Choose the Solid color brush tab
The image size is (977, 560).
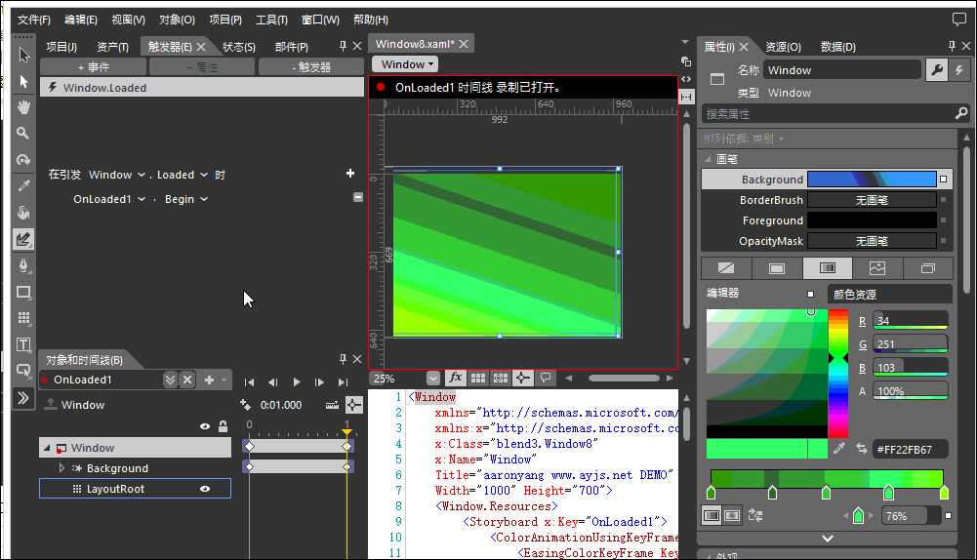776,268
